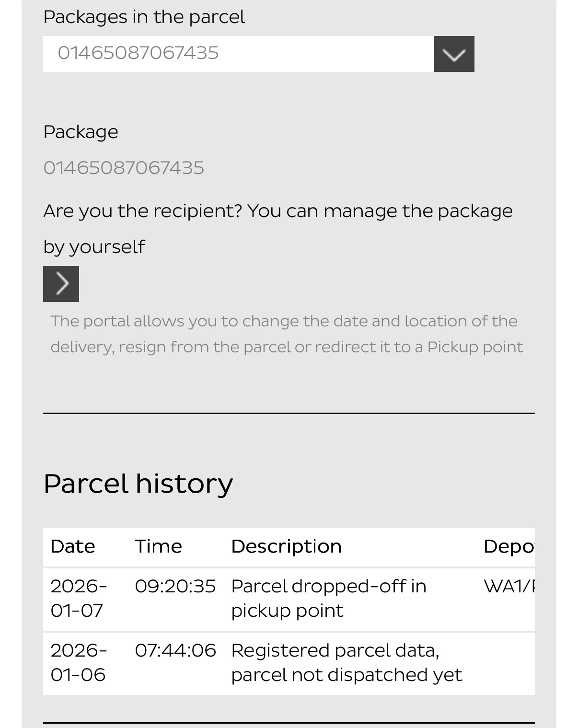578x728 pixels.
Task: Click the Description column header
Action: tap(286, 547)
